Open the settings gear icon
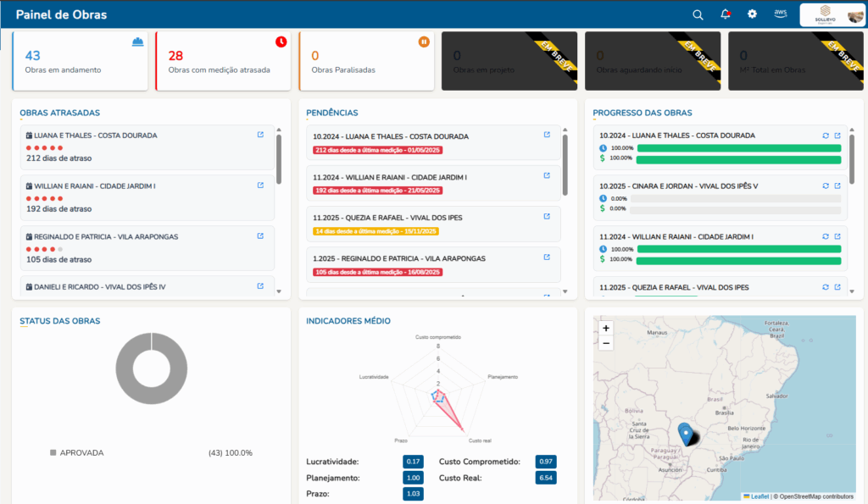This screenshot has width=868, height=504. (752, 14)
